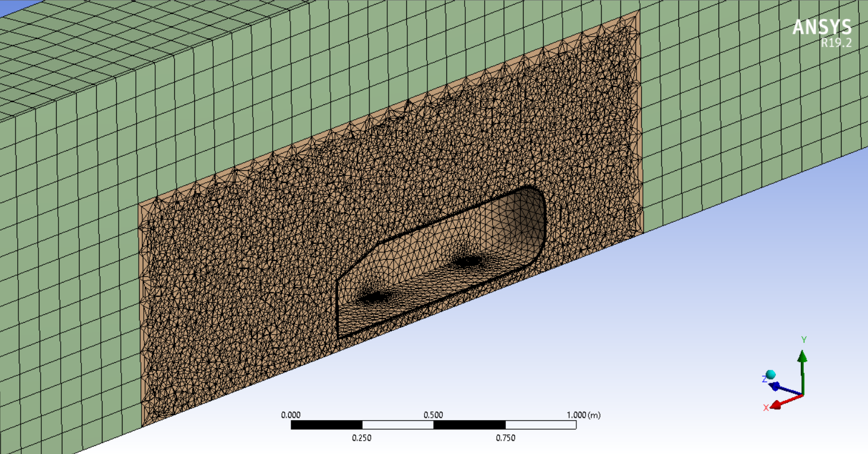Viewport: 868px width, 454px height.
Task: Select the vehicle-shaped cavity in the mesh
Action: [x=441, y=261]
